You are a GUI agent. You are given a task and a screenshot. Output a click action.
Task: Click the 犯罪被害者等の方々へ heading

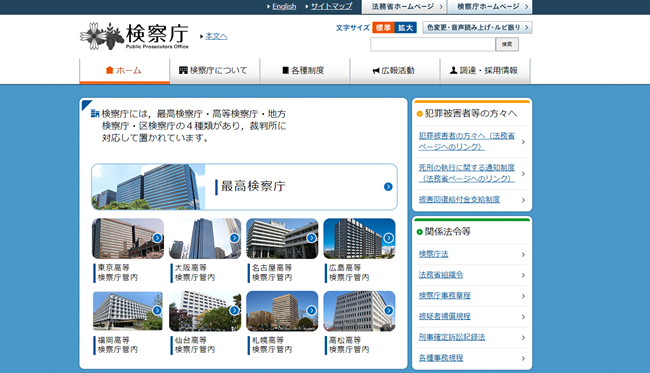pos(471,114)
